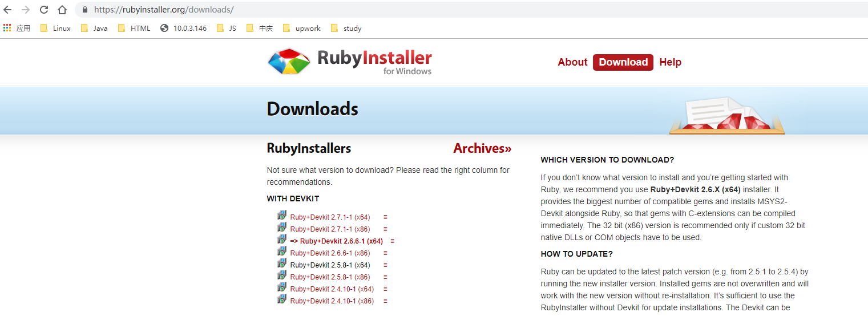Download Ruby+Devkit 2.7.1-1 (x86)
The image size is (868, 316).
[x=330, y=229]
